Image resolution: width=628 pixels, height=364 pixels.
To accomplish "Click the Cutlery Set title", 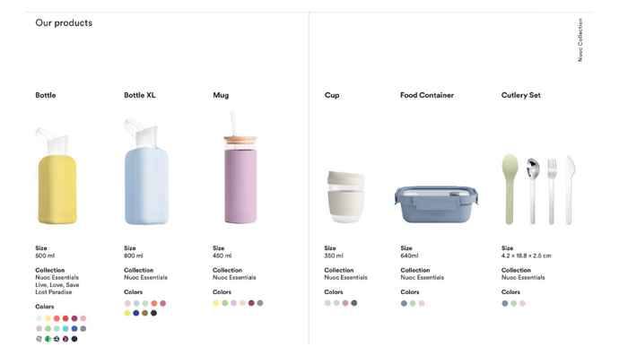I will pyautogui.click(x=520, y=95).
